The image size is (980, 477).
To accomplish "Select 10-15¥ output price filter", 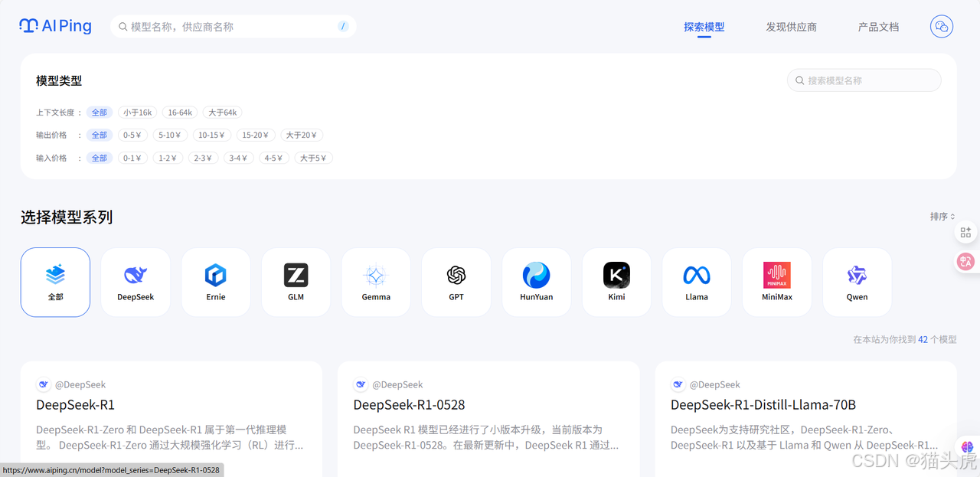I will [x=212, y=136].
